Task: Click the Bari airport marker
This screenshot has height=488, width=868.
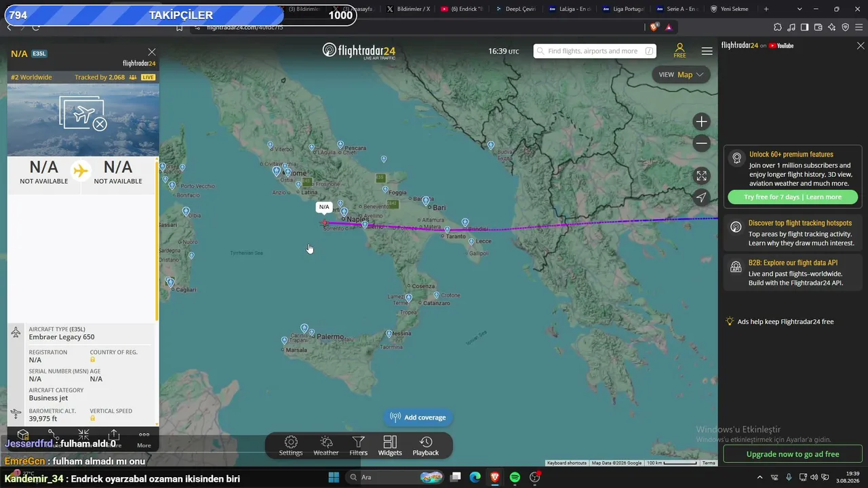Action: pos(426,201)
